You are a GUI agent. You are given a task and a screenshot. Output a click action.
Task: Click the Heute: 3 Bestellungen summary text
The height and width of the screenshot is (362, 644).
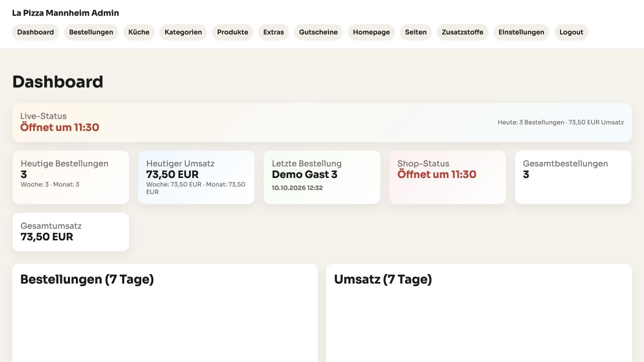click(x=560, y=122)
